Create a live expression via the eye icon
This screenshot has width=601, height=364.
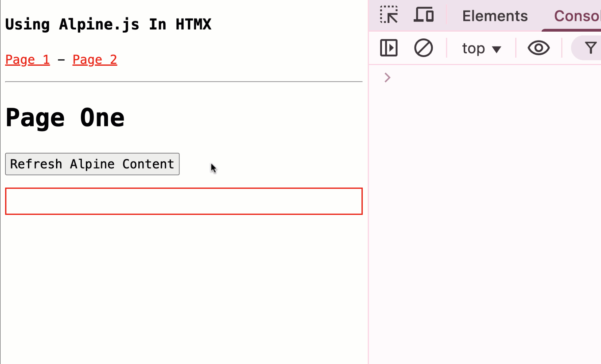click(x=539, y=48)
